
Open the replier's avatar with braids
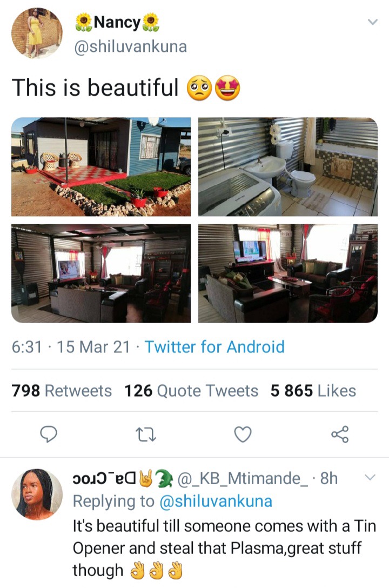[37, 494]
